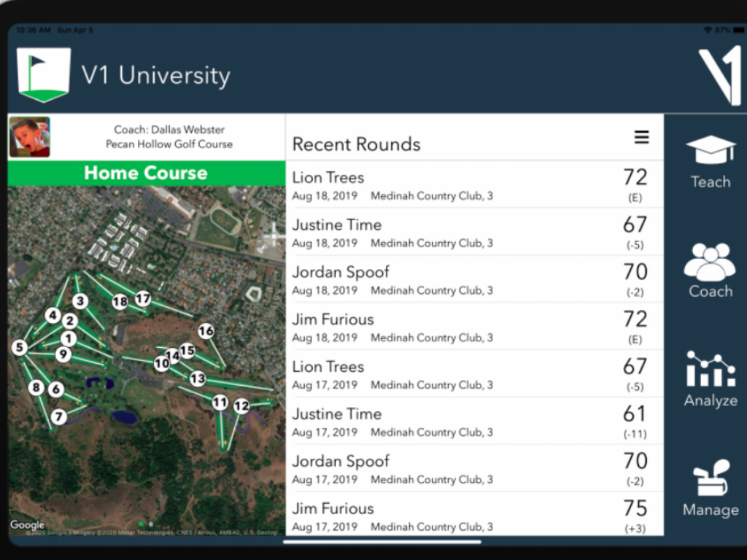Image resolution: width=747 pixels, height=560 pixels.
Task: Tap the battery indicator in status bar
Action: 739,30
